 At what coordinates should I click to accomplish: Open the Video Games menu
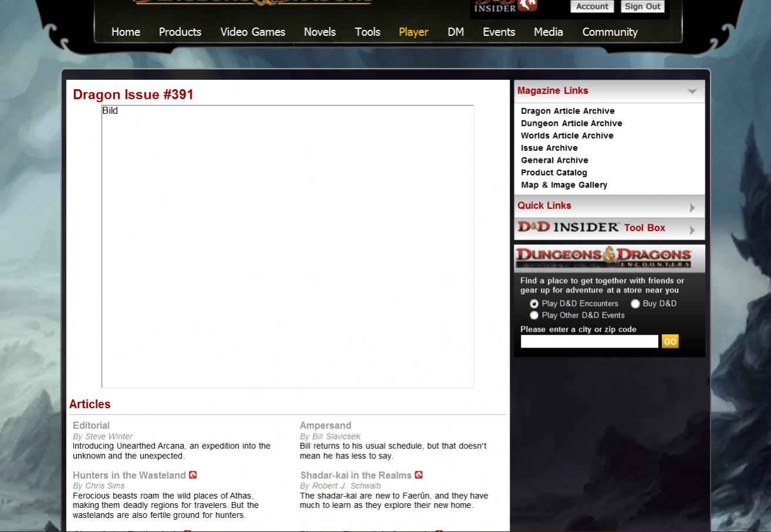[x=252, y=32]
